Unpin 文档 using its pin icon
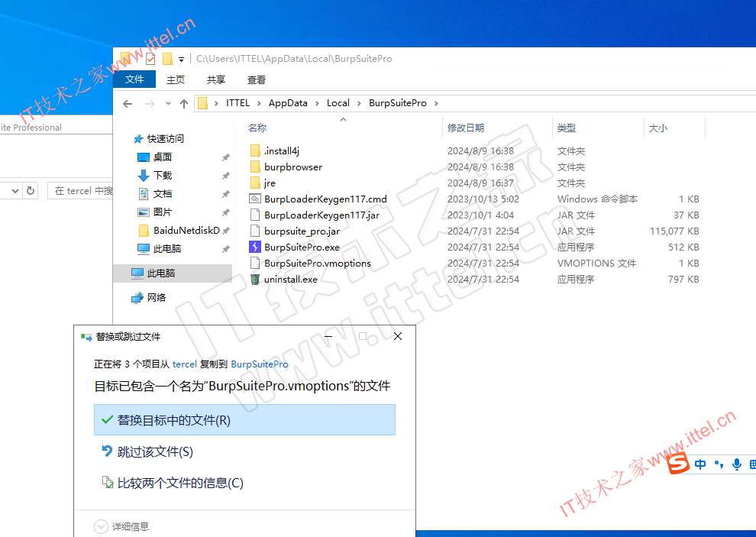The height and width of the screenshot is (537, 756). (225, 194)
